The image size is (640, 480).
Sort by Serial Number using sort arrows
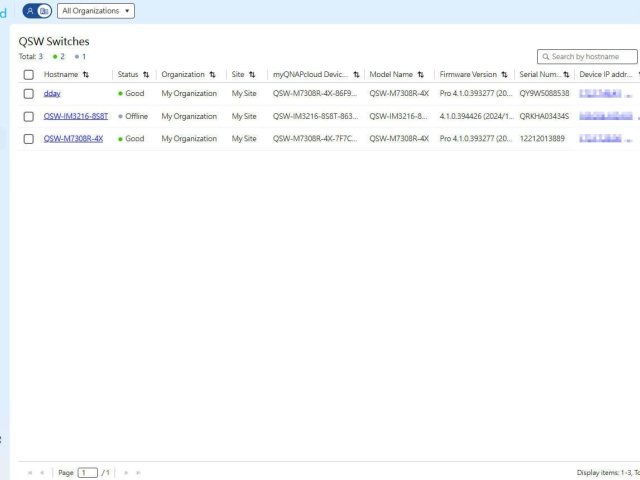(566, 74)
